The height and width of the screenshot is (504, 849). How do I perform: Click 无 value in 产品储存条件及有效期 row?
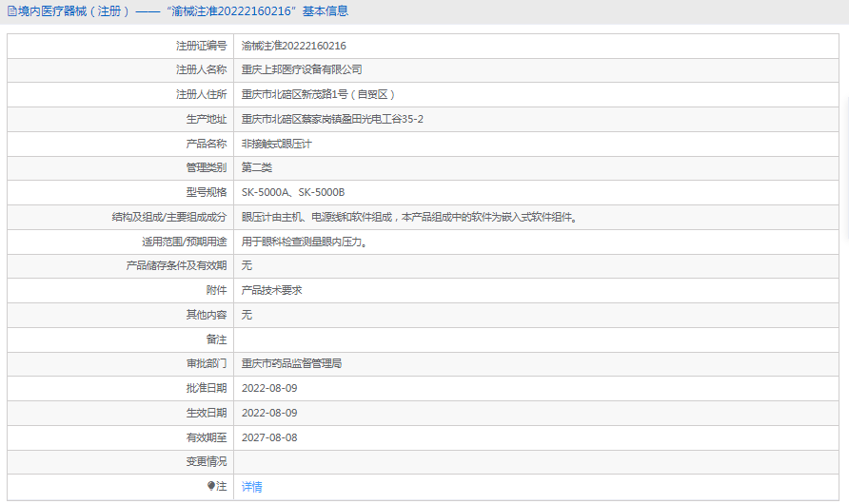(x=247, y=265)
